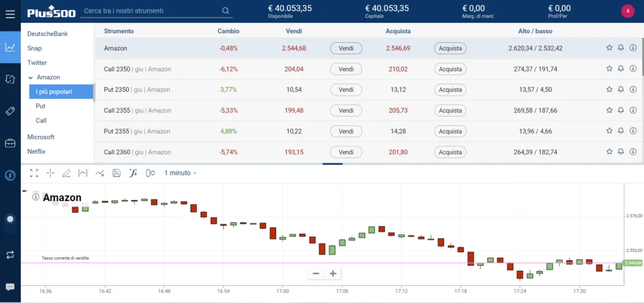Viewport: 644px width, 303px height.
Task: Click the panel splitter handle above chart
Action: click(x=332, y=164)
